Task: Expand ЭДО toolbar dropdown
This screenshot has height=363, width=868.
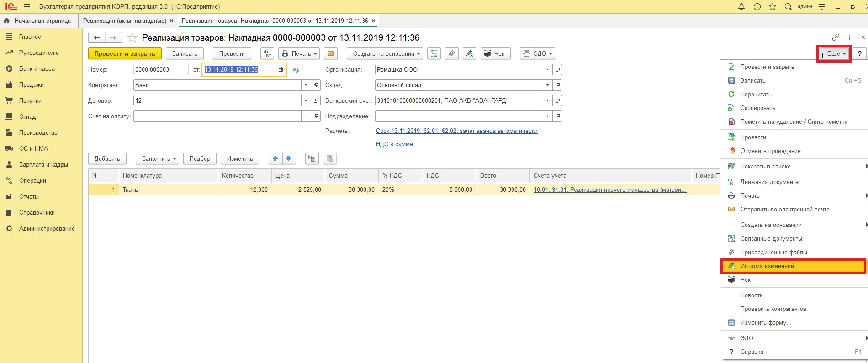Action: 537,53
